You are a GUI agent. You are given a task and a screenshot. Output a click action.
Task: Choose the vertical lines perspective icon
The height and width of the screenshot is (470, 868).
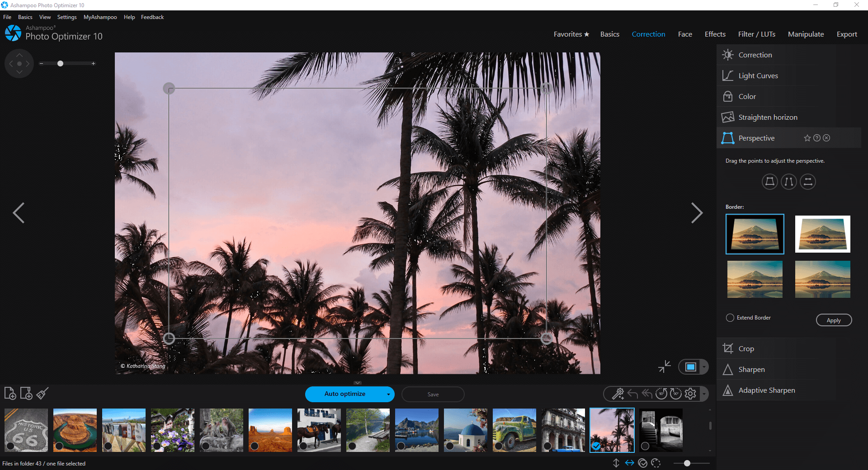(788, 182)
